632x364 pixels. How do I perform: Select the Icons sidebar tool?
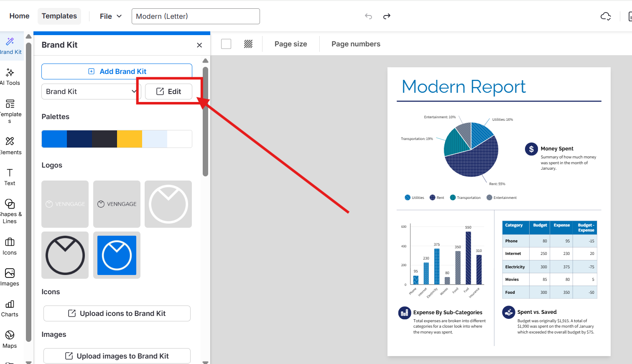pyautogui.click(x=10, y=247)
